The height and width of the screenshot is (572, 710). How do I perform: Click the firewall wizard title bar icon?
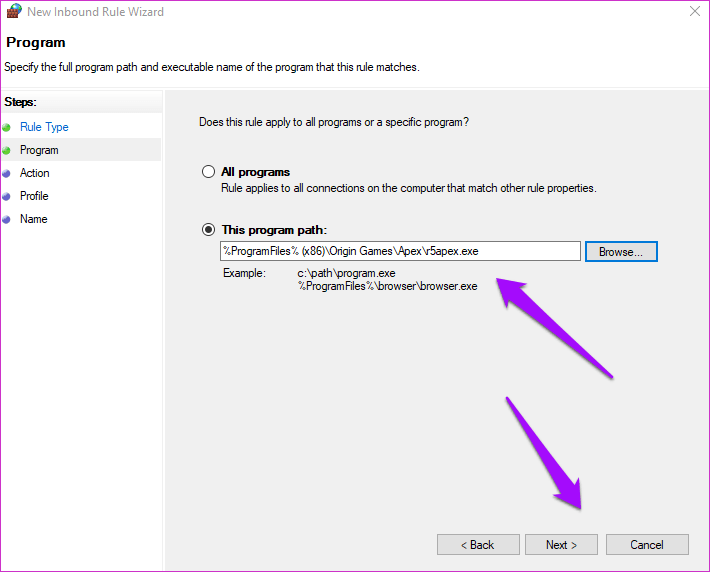click(14, 11)
